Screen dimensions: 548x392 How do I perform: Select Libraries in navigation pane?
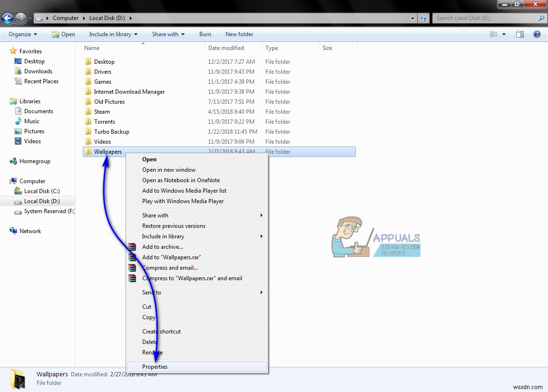pos(29,101)
